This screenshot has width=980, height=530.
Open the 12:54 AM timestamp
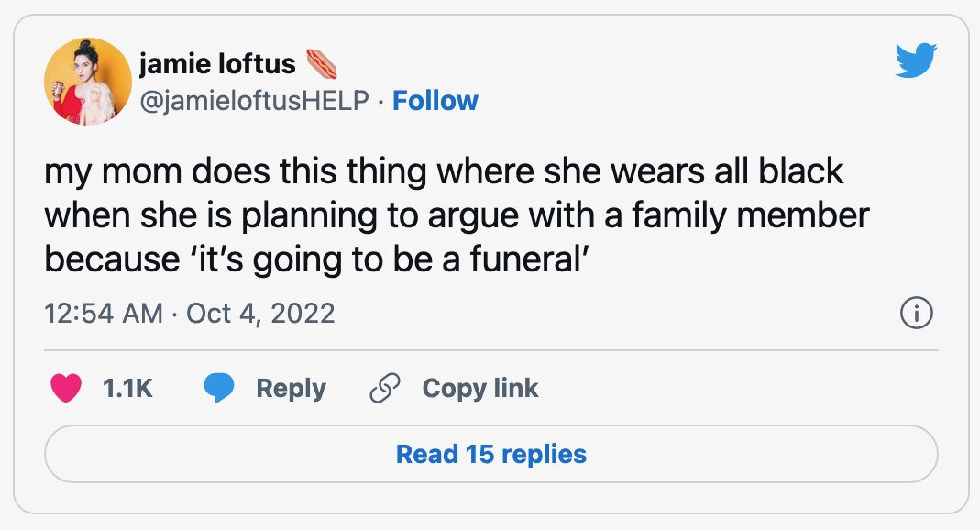[103, 313]
